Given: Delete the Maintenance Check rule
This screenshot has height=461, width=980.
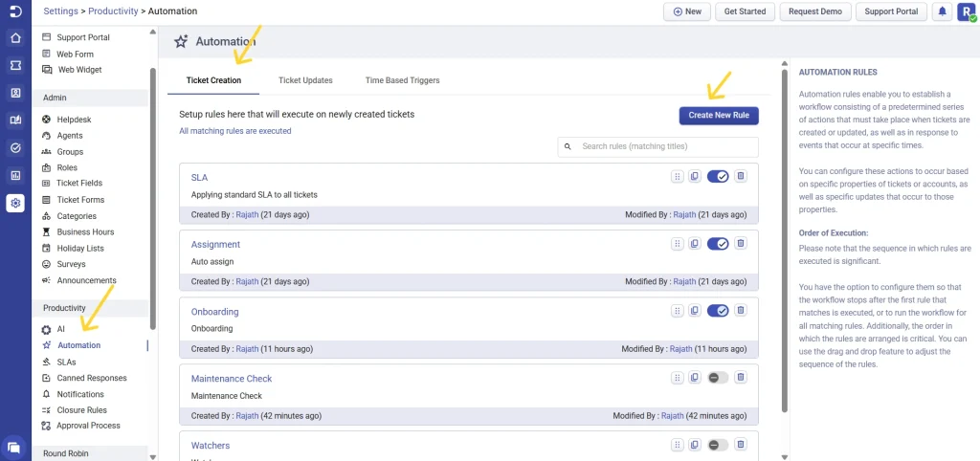Looking at the screenshot, I should pos(740,378).
